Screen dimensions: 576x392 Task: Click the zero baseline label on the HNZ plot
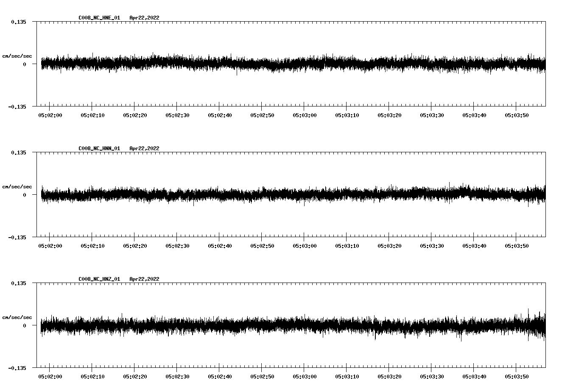pos(25,325)
